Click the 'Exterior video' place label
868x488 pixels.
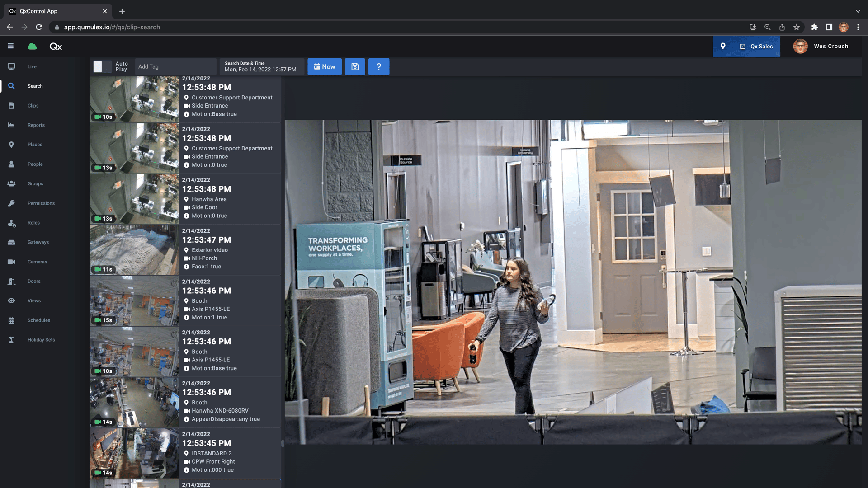(210, 250)
